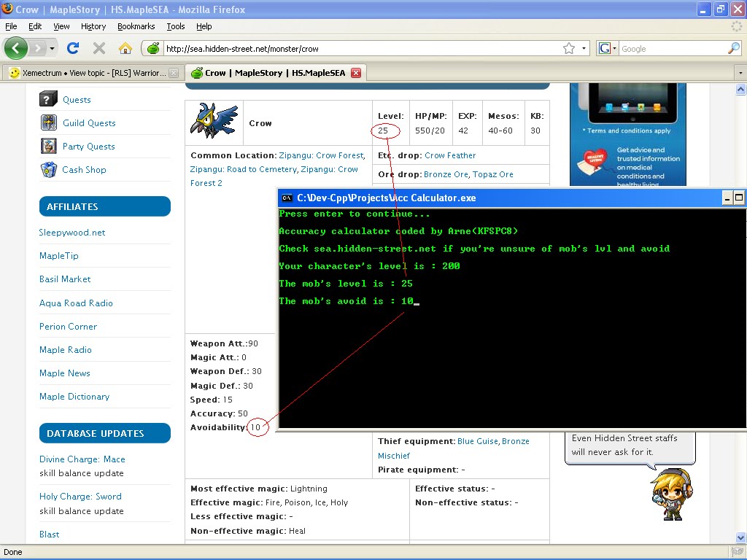The width and height of the screenshot is (747, 560).
Task: Open the back/forward history dropdown
Action: (52, 48)
